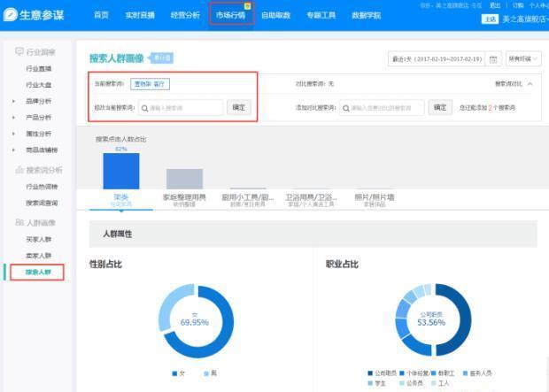The image size is (549, 392).
Task: Open 品牌分析 in the sidebar
Action: [x=38, y=101]
